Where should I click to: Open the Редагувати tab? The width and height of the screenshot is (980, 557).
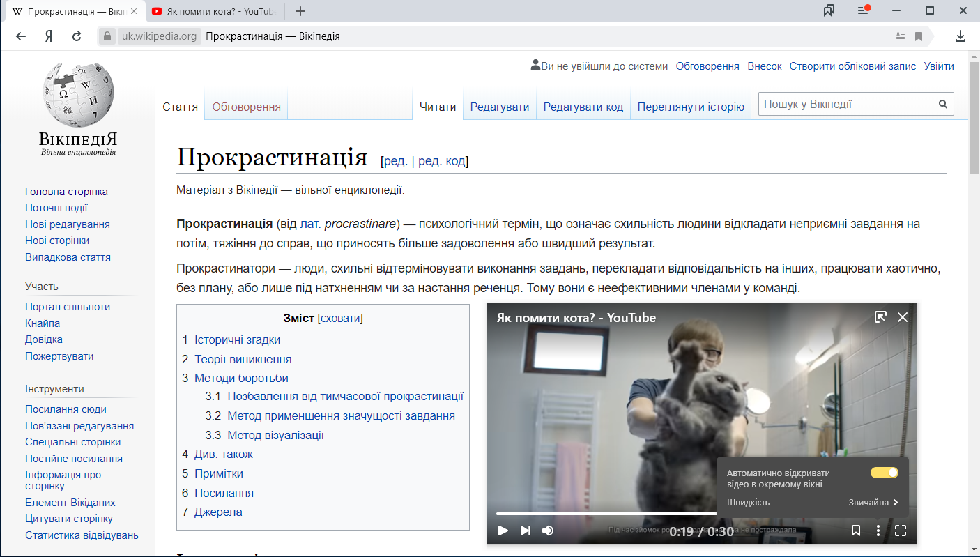500,107
